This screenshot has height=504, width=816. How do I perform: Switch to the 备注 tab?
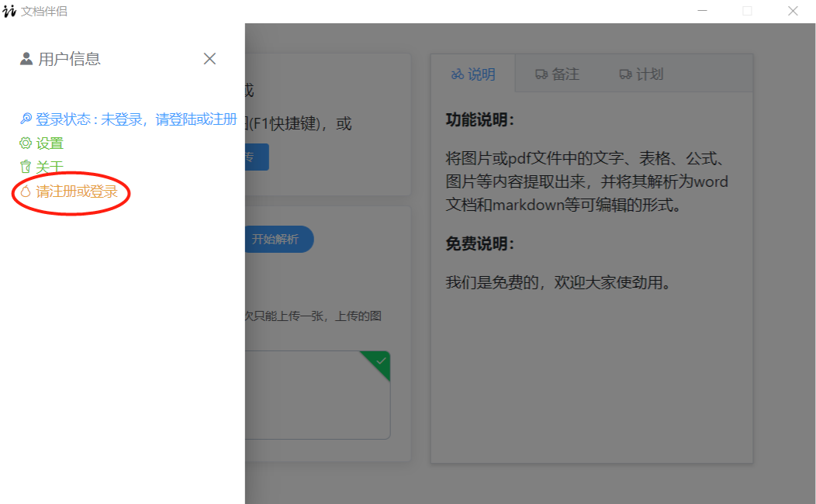click(x=557, y=74)
